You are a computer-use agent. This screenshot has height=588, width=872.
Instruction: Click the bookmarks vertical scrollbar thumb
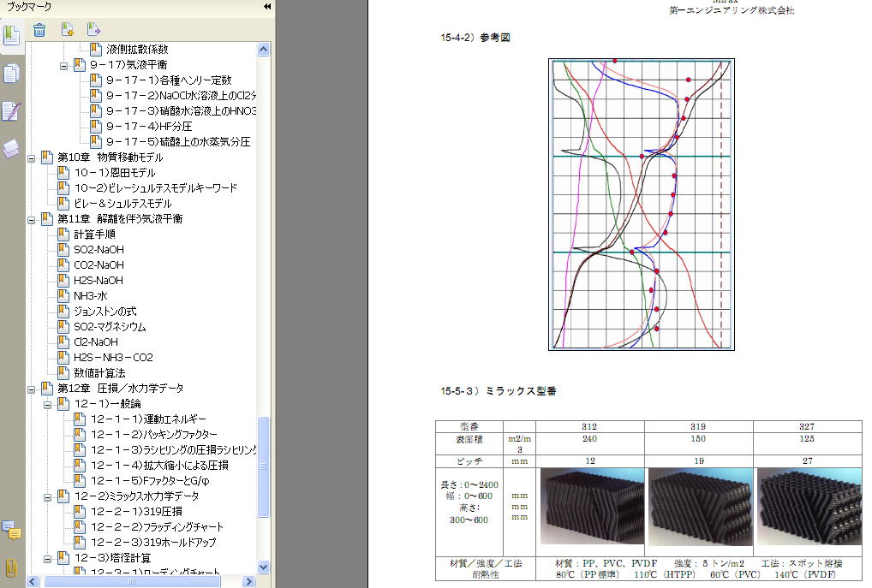(264, 466)
